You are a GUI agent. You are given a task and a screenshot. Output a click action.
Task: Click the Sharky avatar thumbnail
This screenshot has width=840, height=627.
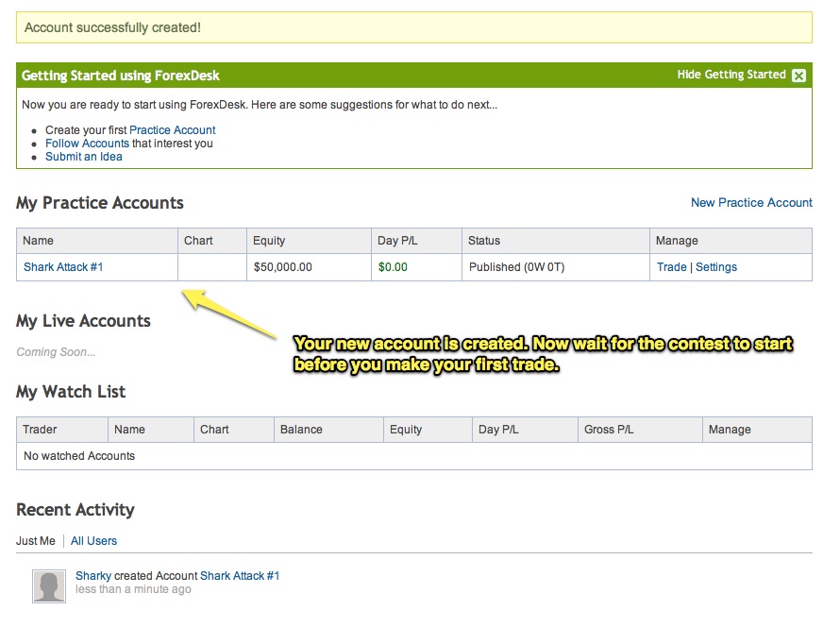pos(49,586)
